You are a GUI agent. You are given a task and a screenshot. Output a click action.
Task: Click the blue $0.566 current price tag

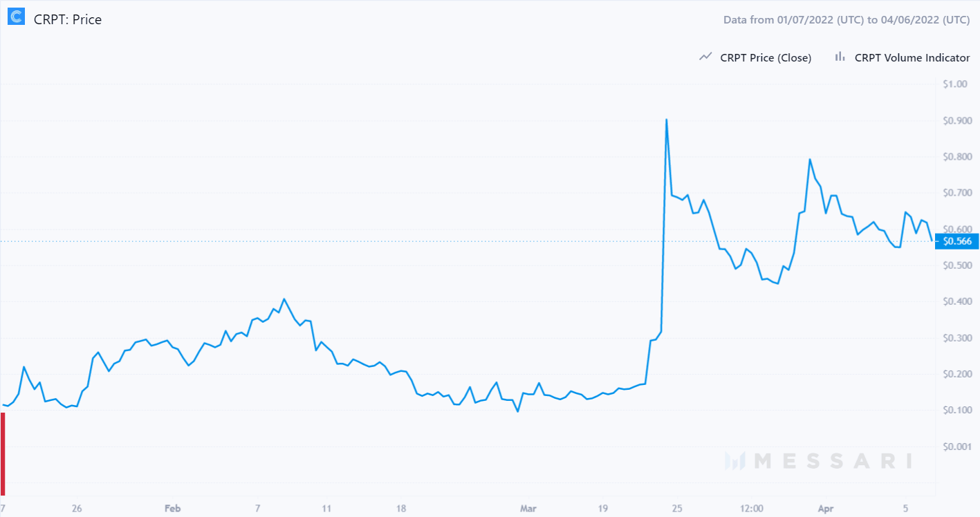pos(956,241)
